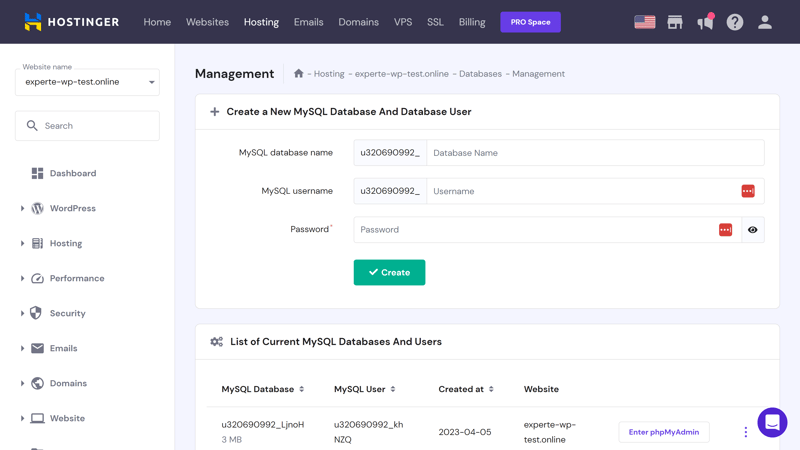The width and height of the screenshot is (800, 450).
Task: Open Hosting in top navigation
Action: 261,22
